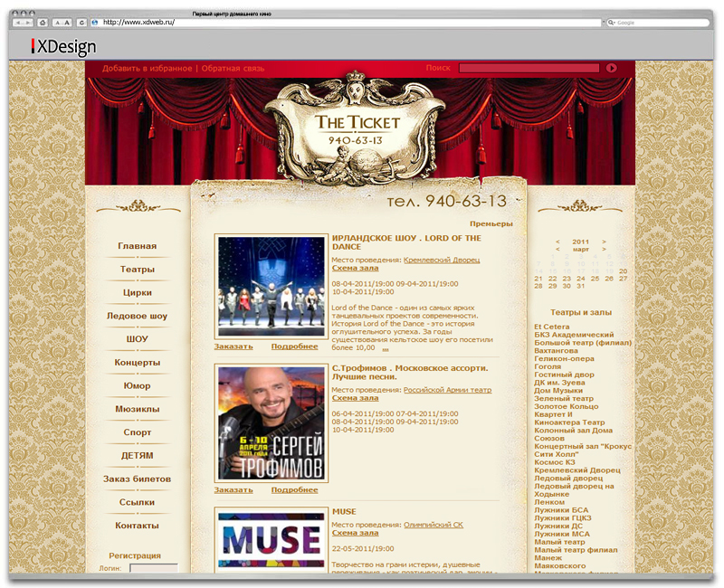Image resolution: width=724 pixels, height=588 pixels.
Task: Click the XDesign logo
Action: (x=63, y=47)
